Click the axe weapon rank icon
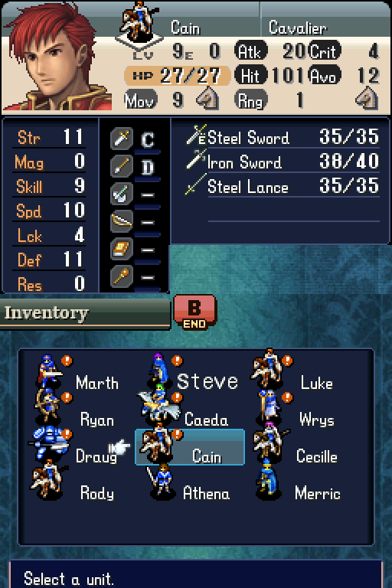The image size is (392, 588). tap(121, 194)
